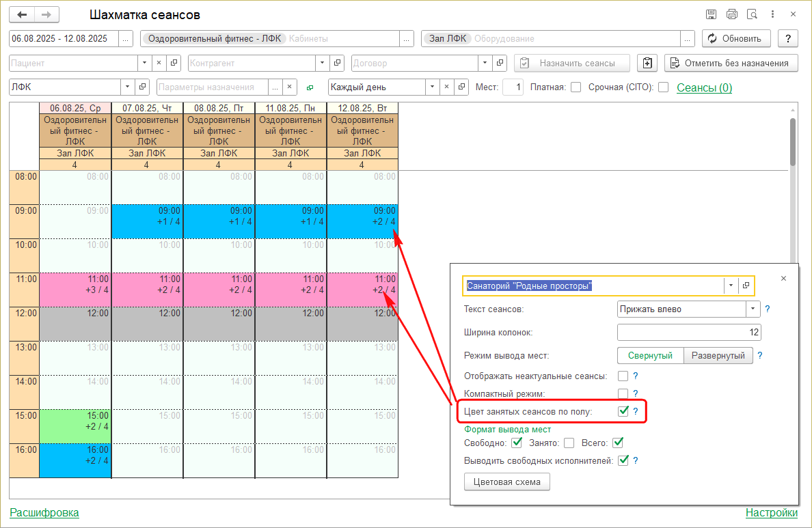Click the small green link icon
This screenshot has width=812, height=528.
(x=310, y=87)
